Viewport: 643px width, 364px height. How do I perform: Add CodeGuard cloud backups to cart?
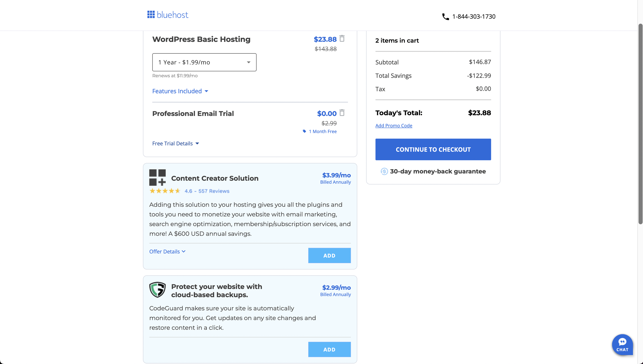click(329, 349)
